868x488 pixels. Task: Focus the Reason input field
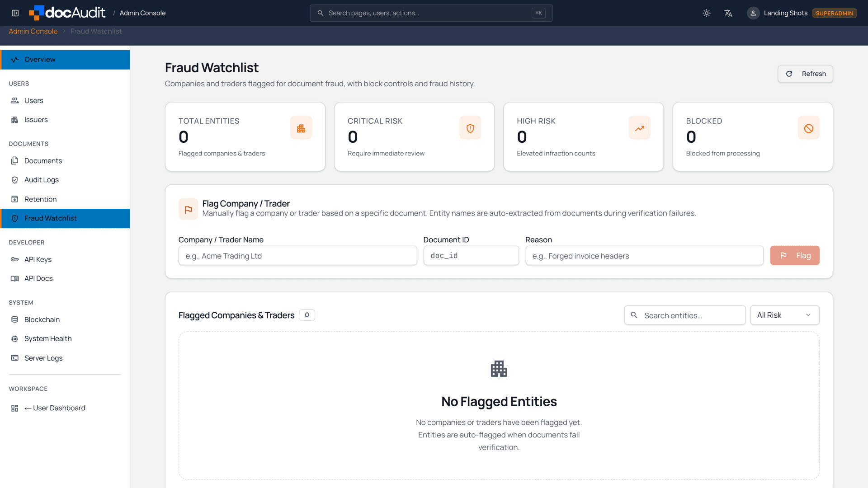(x=644, y=256)
